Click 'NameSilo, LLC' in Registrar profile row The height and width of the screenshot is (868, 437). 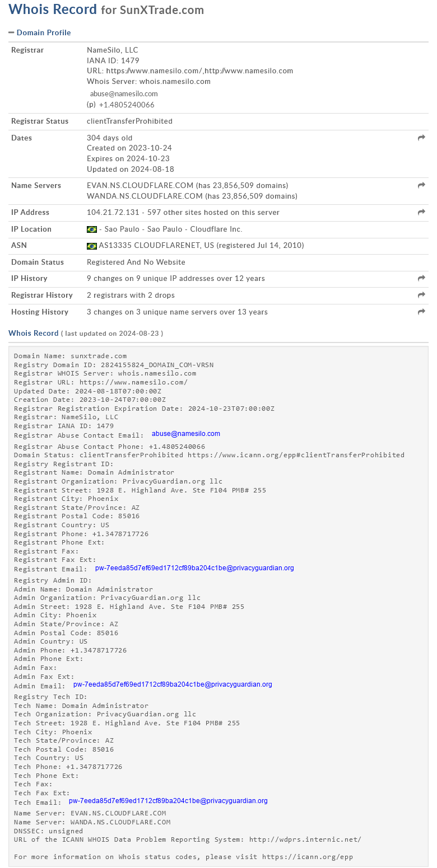tap(113, 50)
